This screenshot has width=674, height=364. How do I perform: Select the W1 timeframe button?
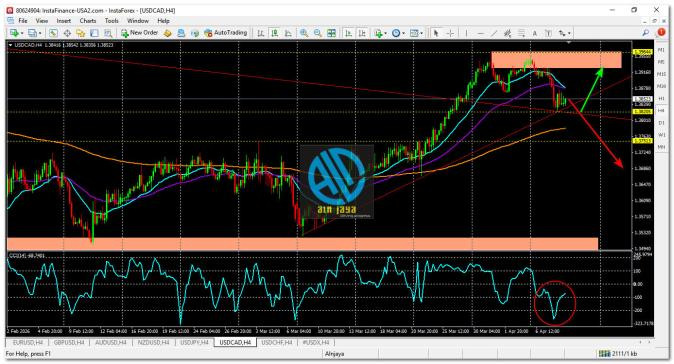click(x=661, y=135)
